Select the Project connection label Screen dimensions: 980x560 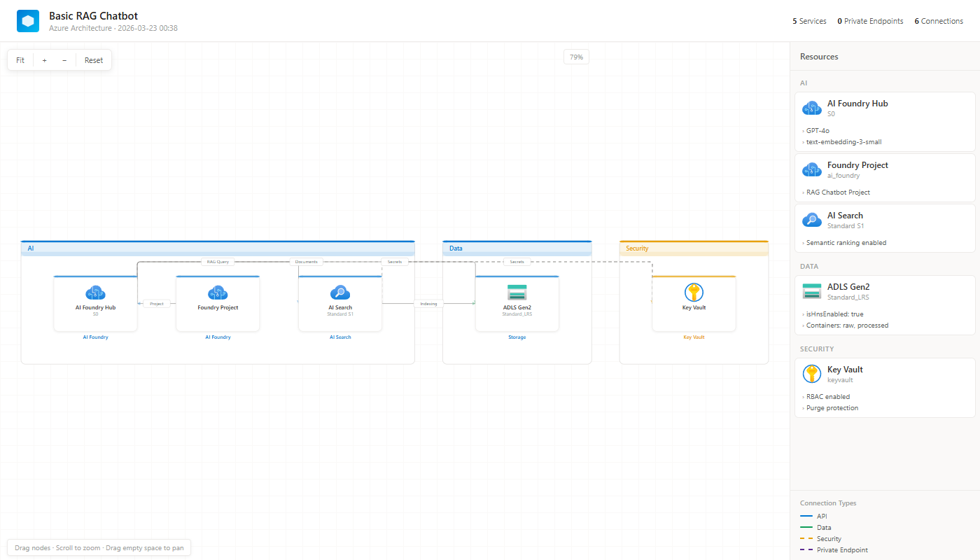pos(157,304)
